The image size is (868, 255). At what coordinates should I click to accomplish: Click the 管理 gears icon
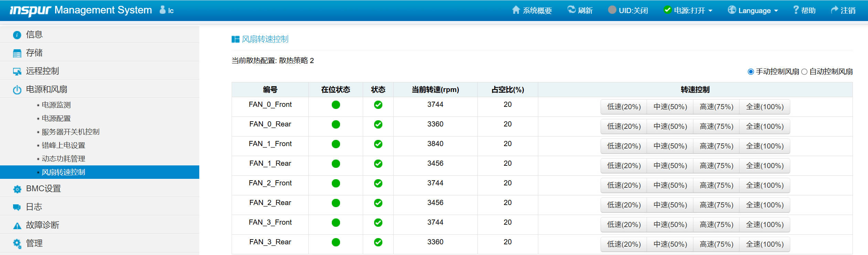pos(17,243)
